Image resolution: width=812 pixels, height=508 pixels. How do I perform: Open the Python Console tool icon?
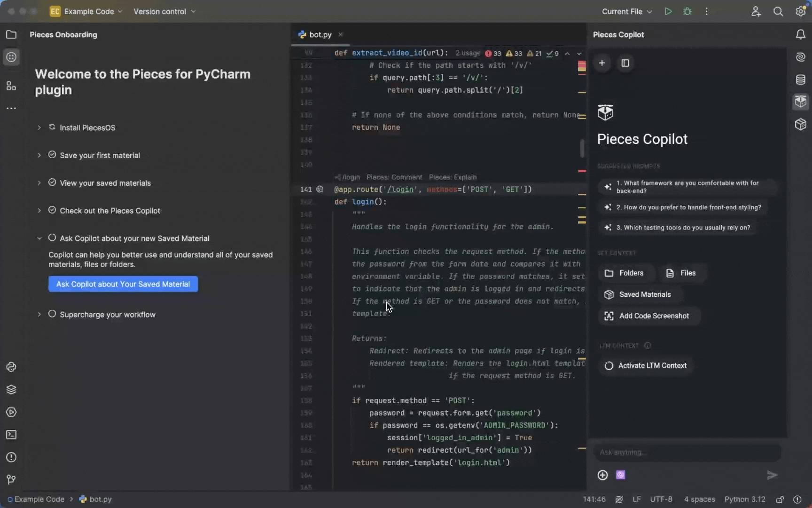tap(11, 367)
